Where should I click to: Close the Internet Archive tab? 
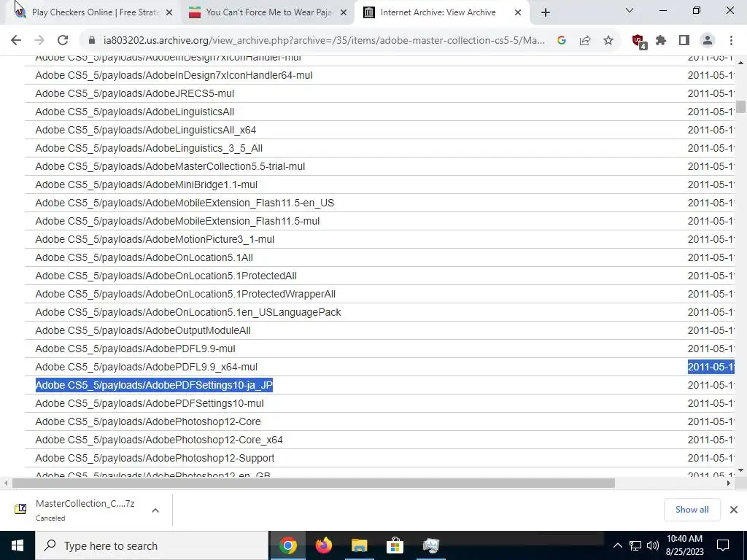pos(518,13)
